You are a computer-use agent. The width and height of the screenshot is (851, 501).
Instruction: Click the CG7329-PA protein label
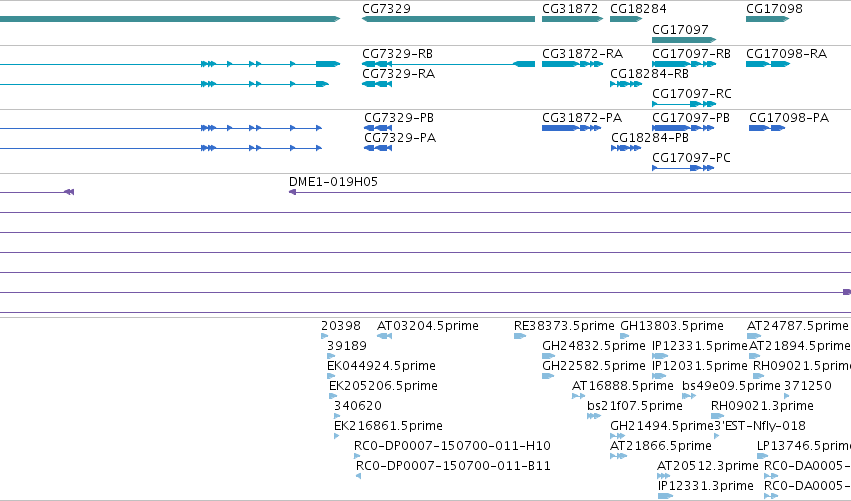[400, 138]
